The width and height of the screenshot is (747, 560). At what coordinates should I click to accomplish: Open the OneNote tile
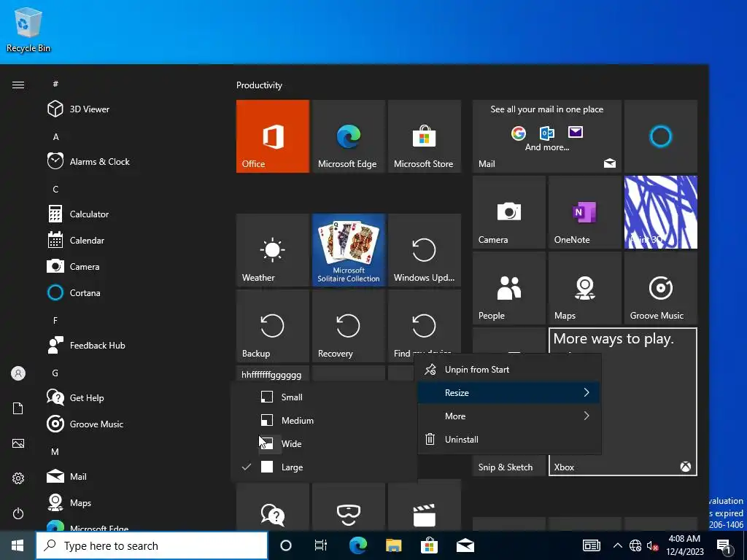(585, 212)
